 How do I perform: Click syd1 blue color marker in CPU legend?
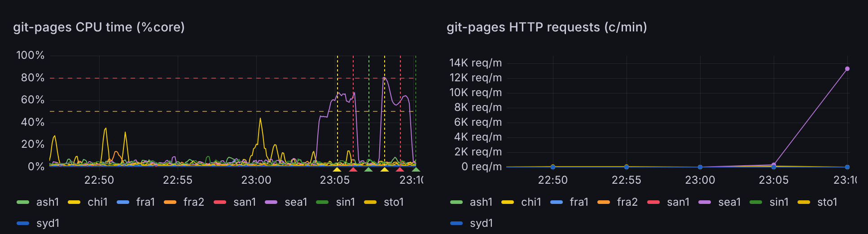pos(23,223)
